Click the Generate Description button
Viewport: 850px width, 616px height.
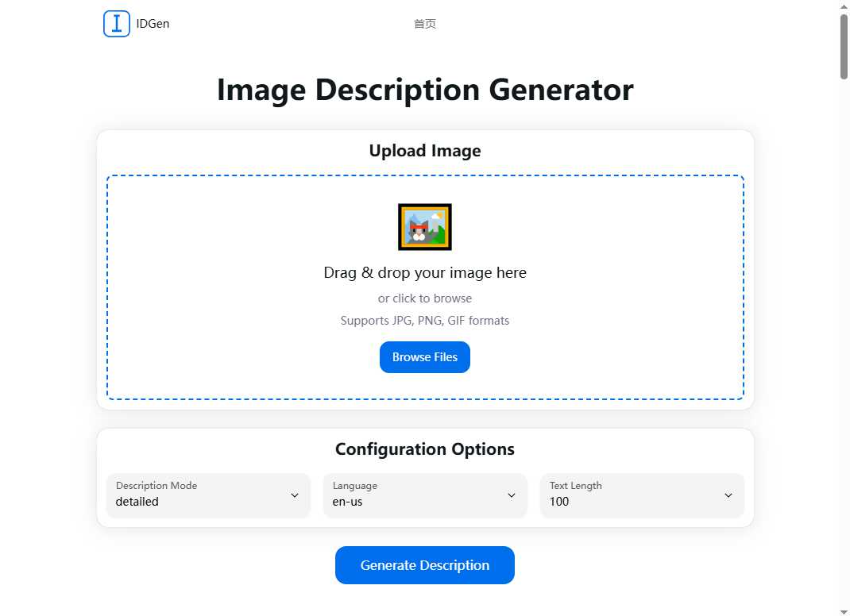tap(424, 564)
